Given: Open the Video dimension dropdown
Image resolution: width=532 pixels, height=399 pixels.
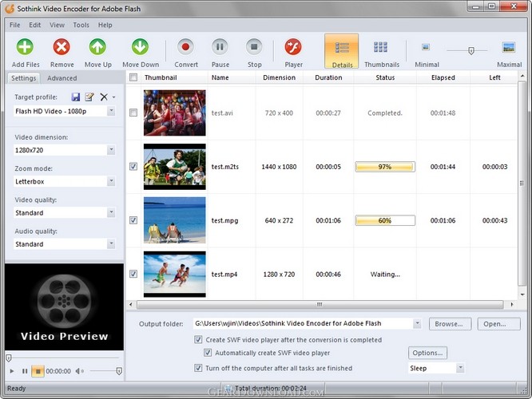Looking at the screenshot, I should (x=111, y=150).
